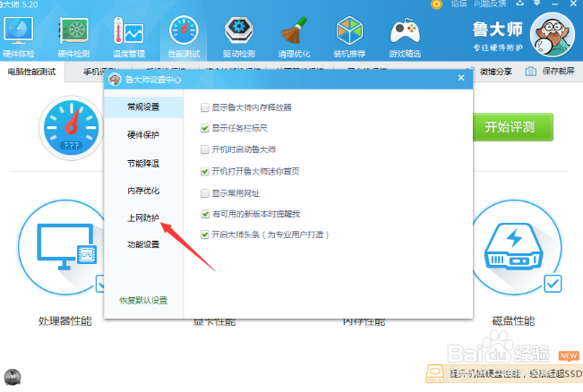
Task: Close the 鲁大师设置中心 dialog
Action: 461,78
